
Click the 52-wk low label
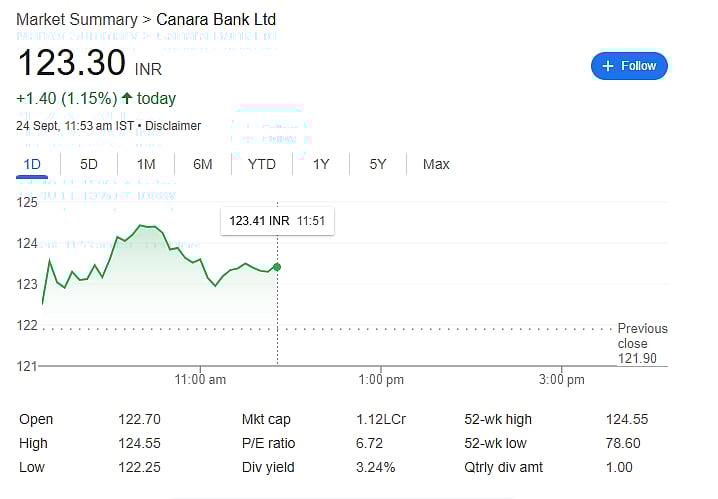[495, 443]
